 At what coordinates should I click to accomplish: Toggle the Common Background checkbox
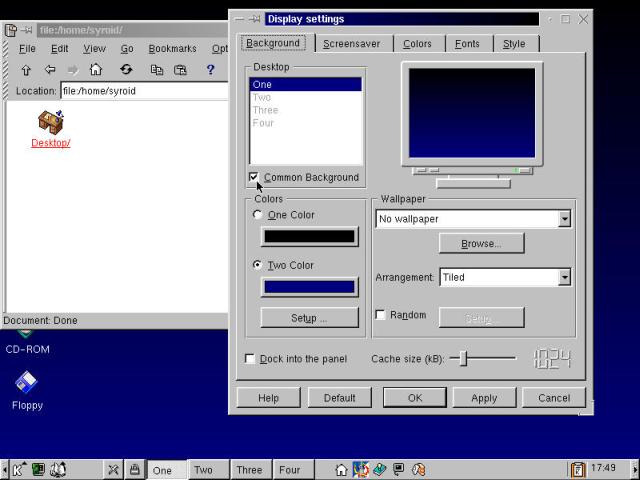click(x=254, y=178)
